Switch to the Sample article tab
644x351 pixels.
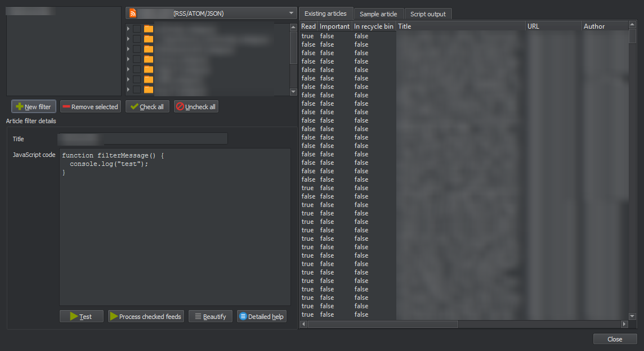[x=378, y=14]
